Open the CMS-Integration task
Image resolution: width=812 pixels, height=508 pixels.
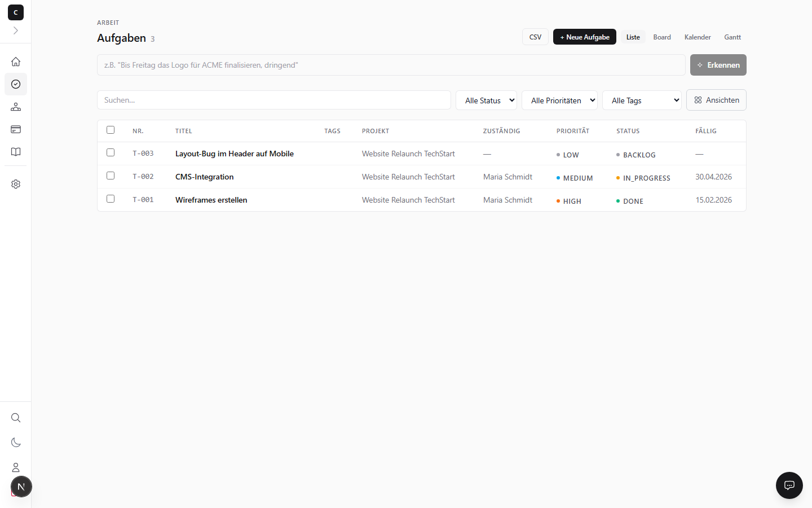204,177
